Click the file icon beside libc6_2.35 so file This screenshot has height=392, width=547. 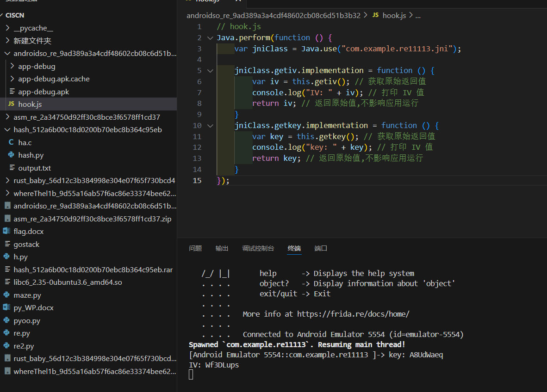click(7, 282)
